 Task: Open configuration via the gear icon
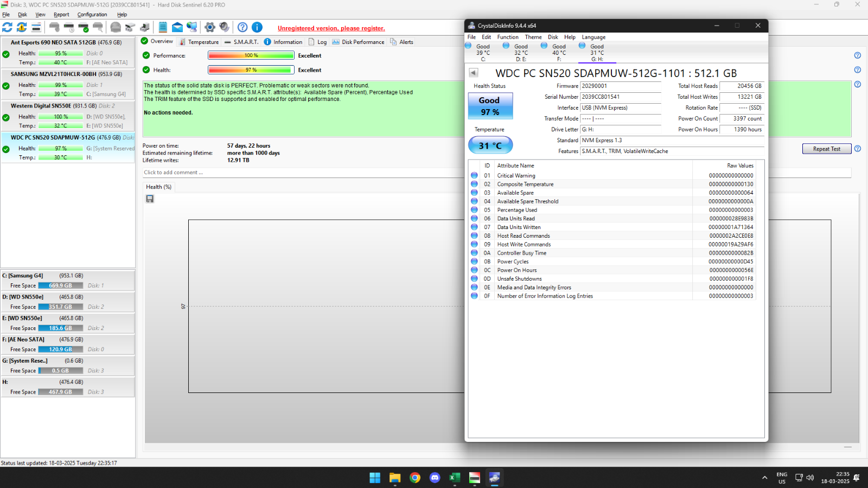pos(210,27)
